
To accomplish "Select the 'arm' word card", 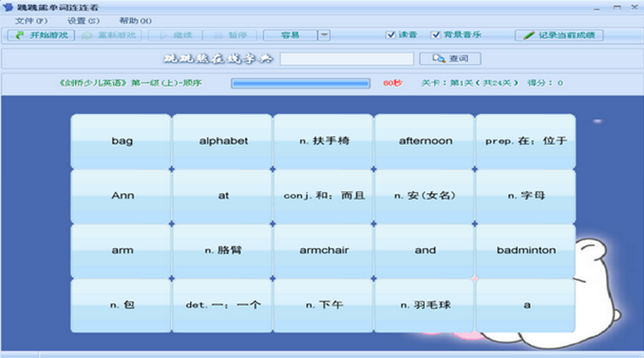I will [x=121, y=251].
